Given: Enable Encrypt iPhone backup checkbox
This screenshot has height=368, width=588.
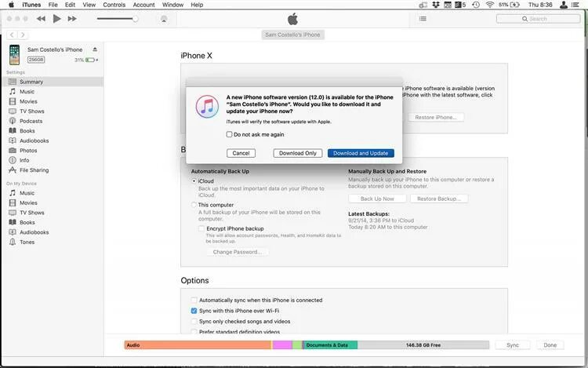Looking at the screenshot, I should 201,228.
